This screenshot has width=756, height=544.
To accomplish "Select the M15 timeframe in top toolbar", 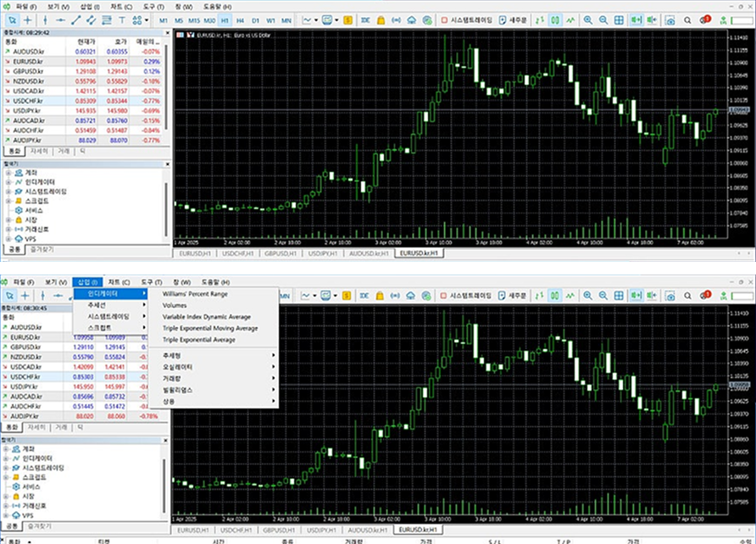I will point(194,19).
